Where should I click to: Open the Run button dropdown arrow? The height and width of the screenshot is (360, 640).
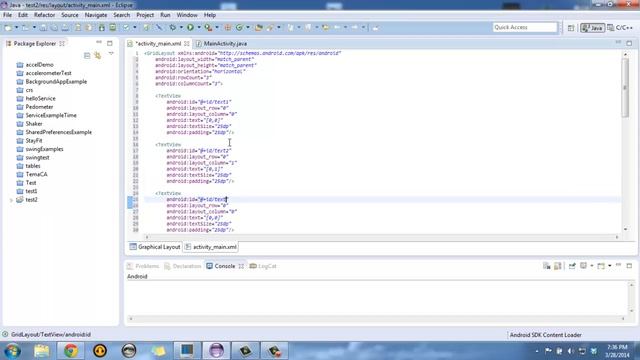(x=199, y=27)
